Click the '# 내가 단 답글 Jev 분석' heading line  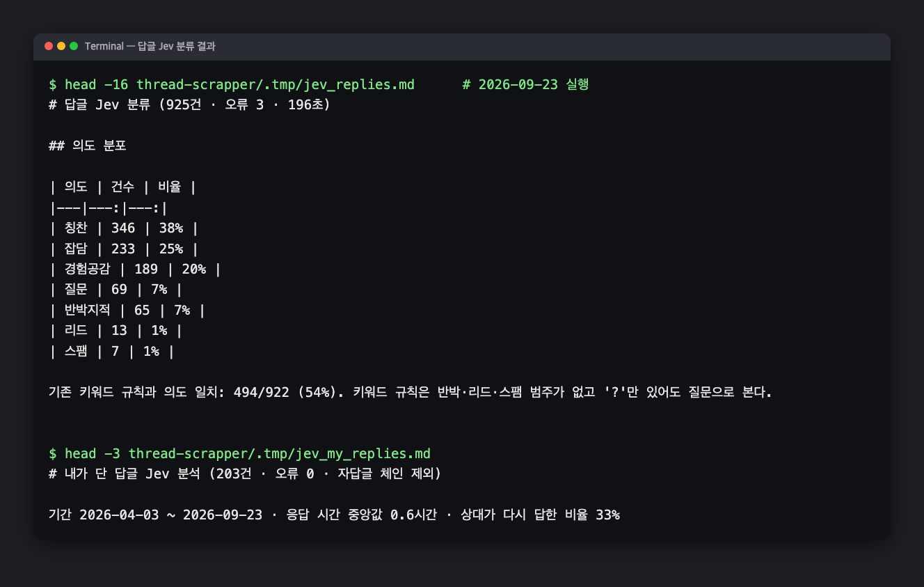coord(245,474)
